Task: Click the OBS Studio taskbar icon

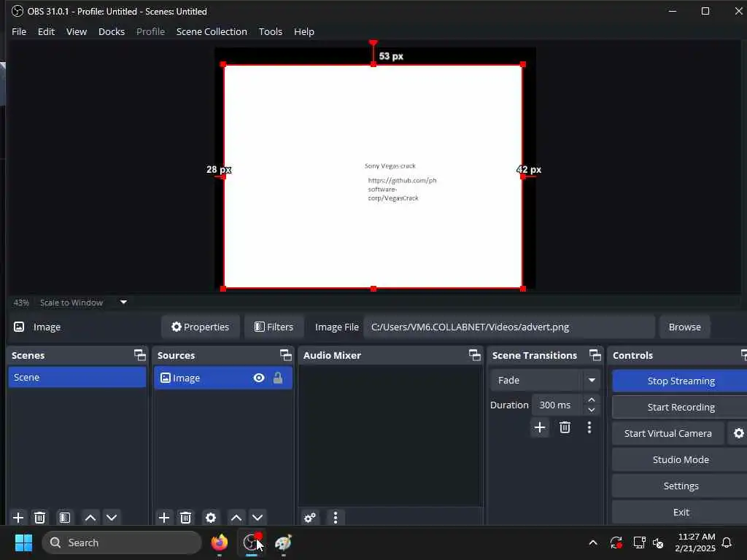Action: 252,542
